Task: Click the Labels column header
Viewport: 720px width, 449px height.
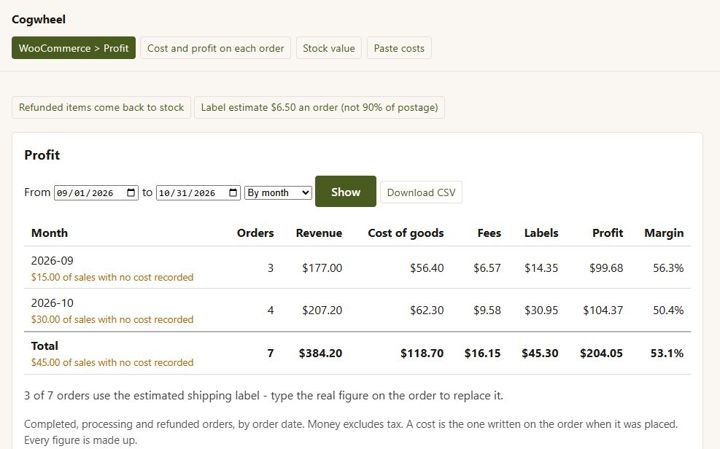Action: tap(541, 233)
